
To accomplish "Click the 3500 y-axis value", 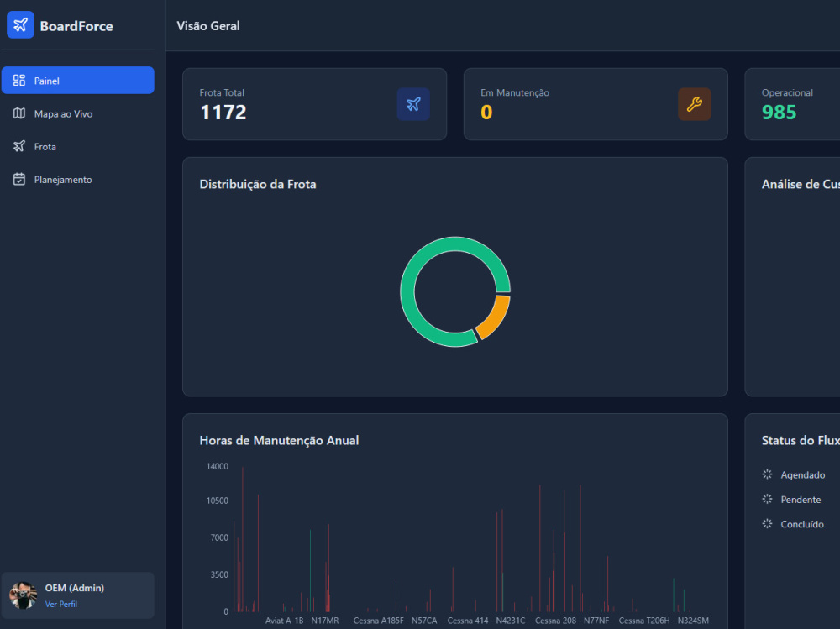I will 219,574.
